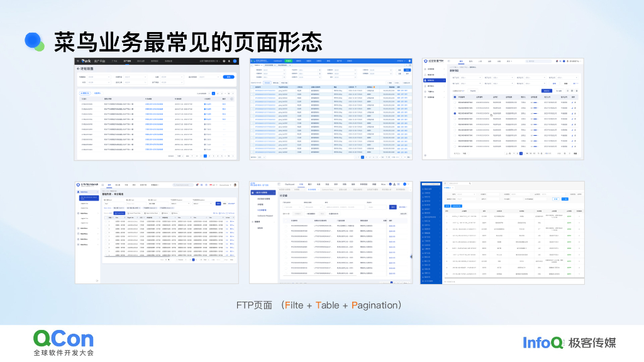Screen dimensions: 644x362
Task: Switch to the highlighted 资产管理 navigation tab
Action: point(126,60)
